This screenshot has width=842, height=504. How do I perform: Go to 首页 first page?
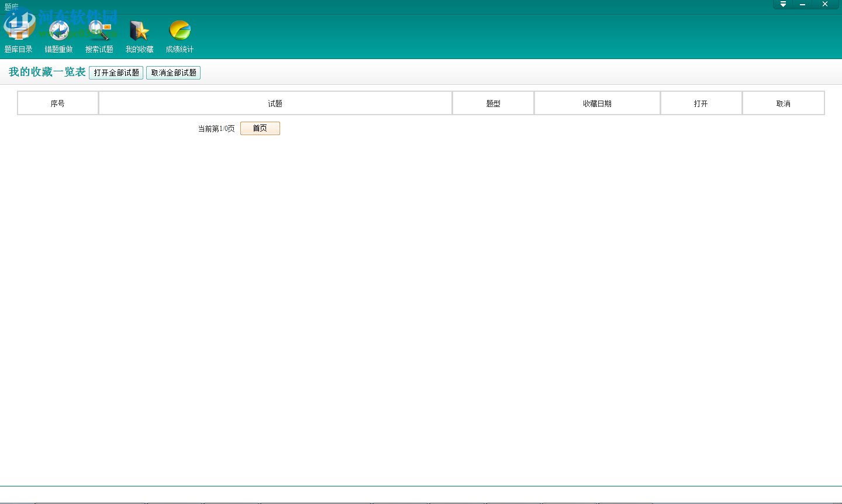tap(260, 128)
